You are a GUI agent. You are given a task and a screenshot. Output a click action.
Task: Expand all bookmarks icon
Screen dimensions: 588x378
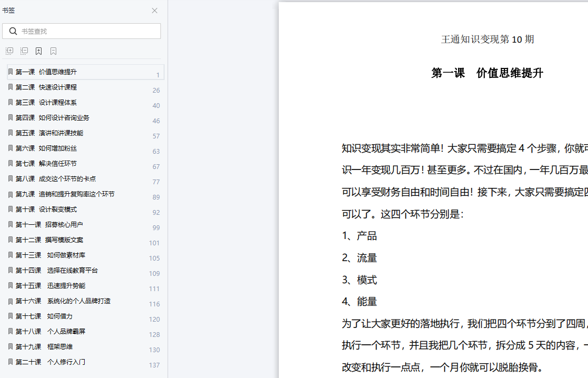(x=9, y=51)
